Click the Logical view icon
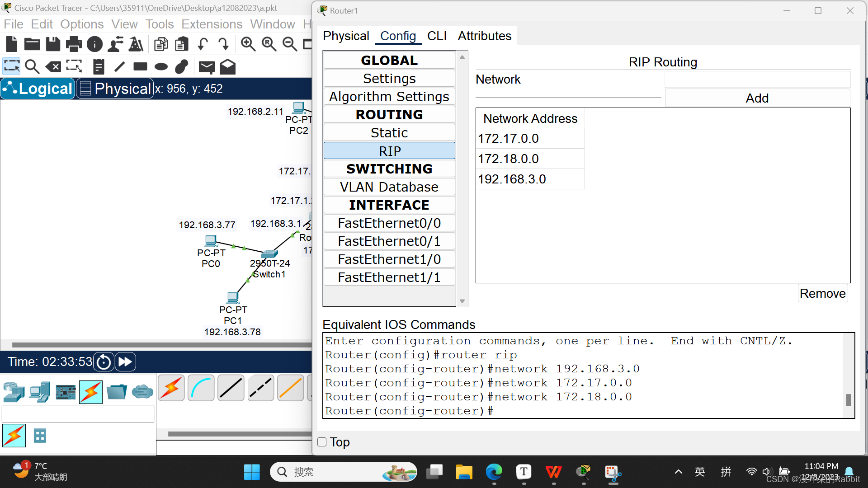 tap(38, 88)
